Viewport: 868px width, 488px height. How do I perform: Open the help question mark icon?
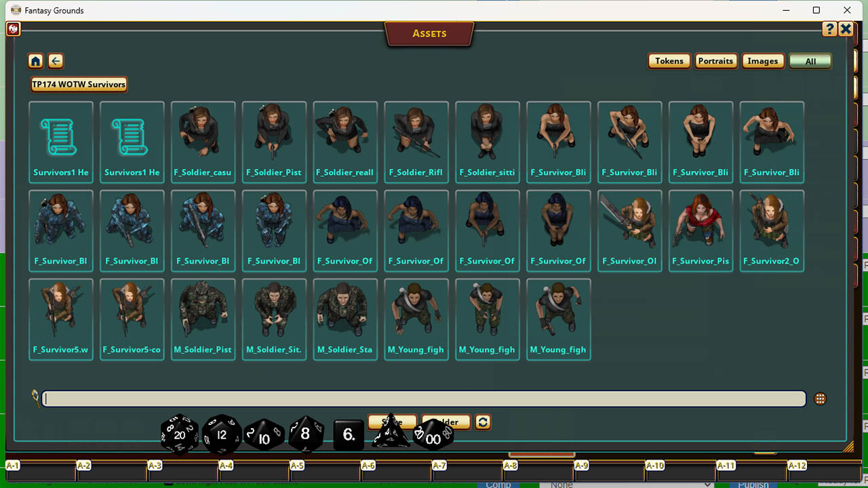click(x=829, y=29)
